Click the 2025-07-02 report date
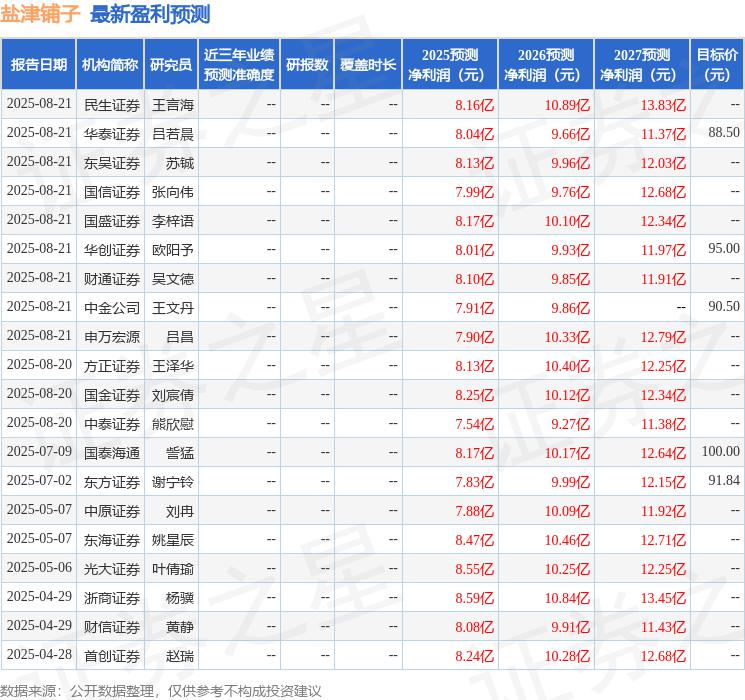This screenshot has height=700, width=745. (39, 480)
